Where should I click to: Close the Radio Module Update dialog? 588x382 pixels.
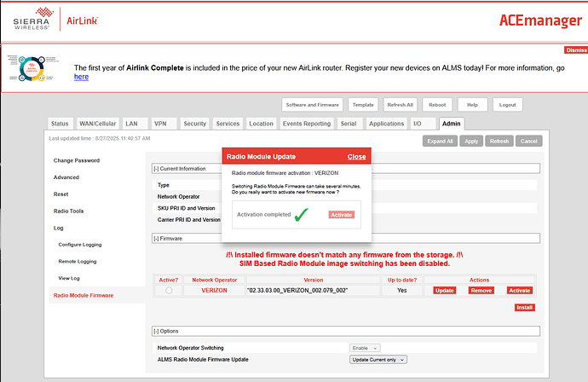click(356, 157)
